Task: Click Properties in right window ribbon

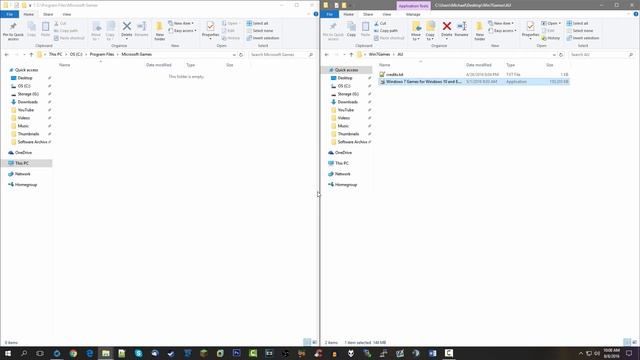Action: tap(530, 30)
